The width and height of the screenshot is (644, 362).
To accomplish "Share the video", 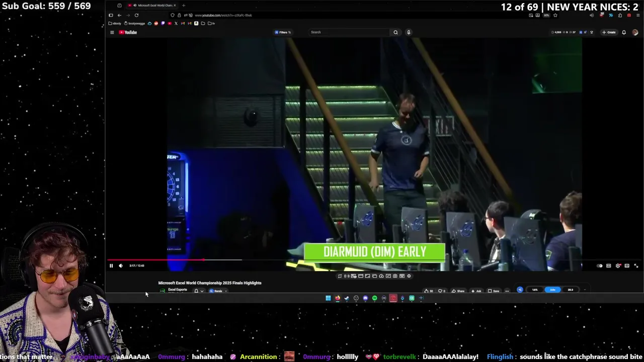I will coord(458,291).
